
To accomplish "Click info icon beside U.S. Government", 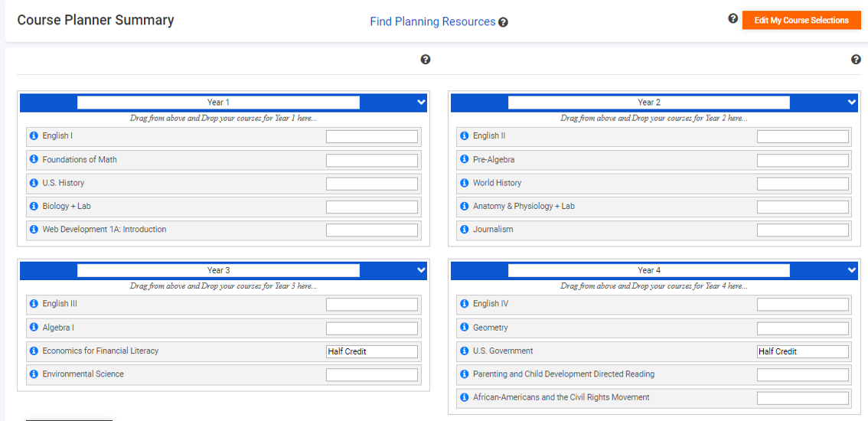I will click(x=465, y=351).
